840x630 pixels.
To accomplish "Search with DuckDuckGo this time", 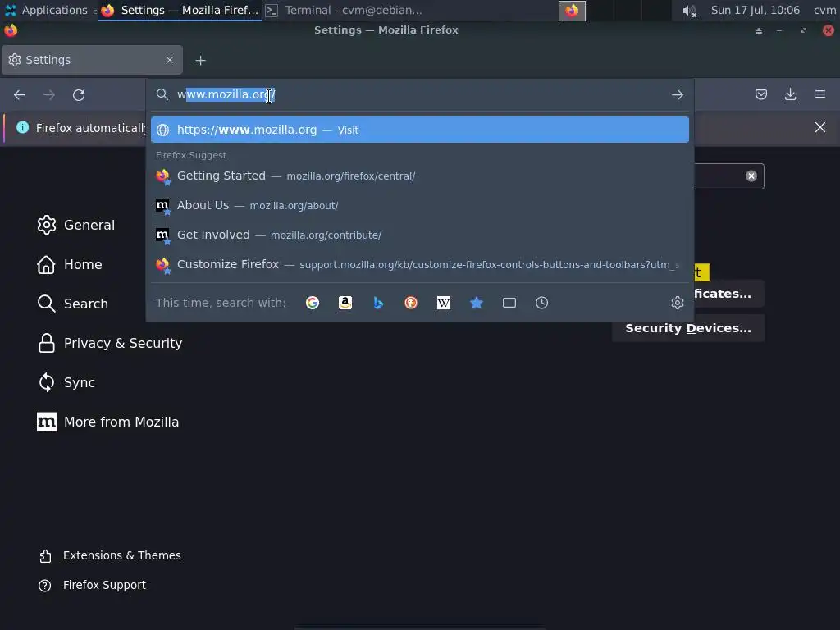I will tap(411, 303).
